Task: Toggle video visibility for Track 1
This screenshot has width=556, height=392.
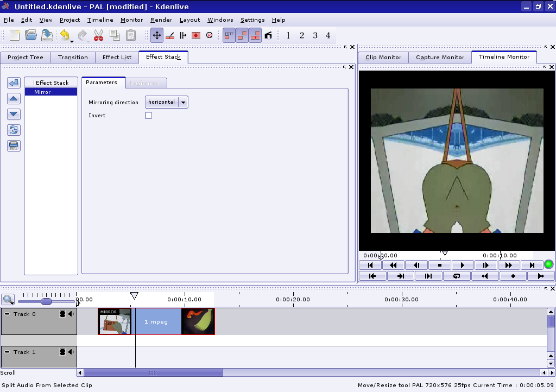Action: click(62, 352)
